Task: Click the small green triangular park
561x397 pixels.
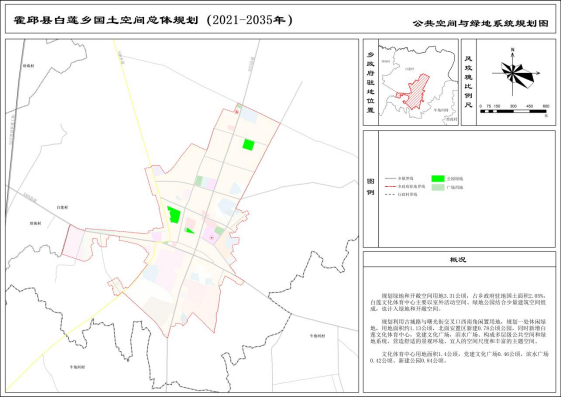Action: click(x=189, y=231)
